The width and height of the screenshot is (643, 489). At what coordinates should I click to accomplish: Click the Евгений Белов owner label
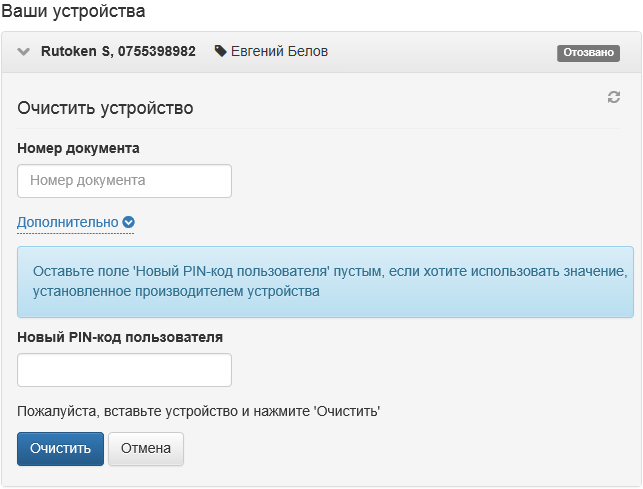coord(279,51)
